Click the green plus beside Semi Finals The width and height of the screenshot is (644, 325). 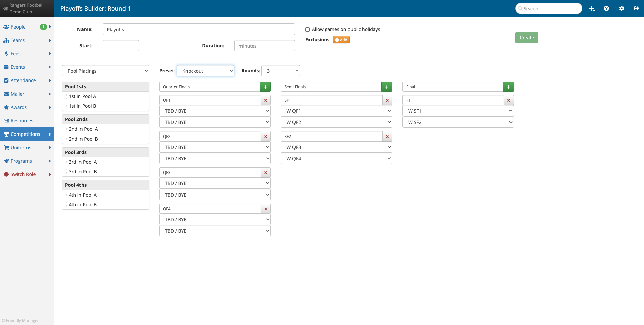point(387,87)
